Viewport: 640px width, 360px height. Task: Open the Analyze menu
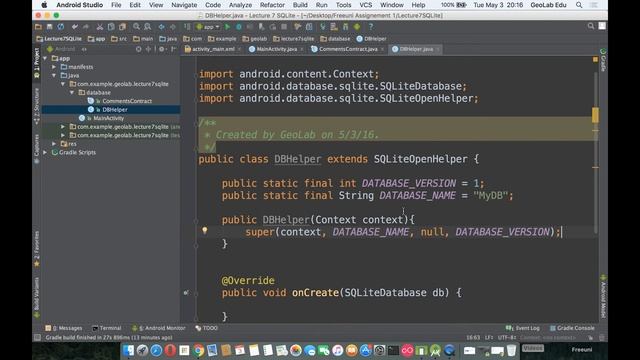pyautogui.click(x=240, y=5)
